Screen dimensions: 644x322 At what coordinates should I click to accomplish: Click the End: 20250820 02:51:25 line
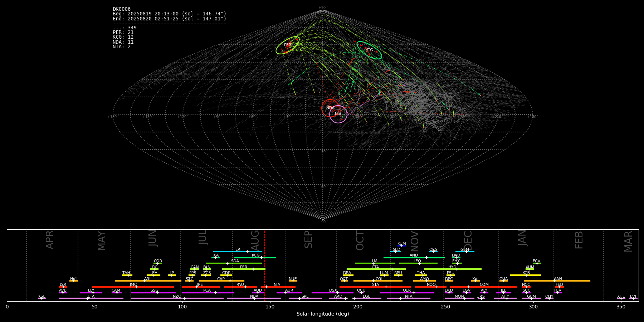[170, 19]
